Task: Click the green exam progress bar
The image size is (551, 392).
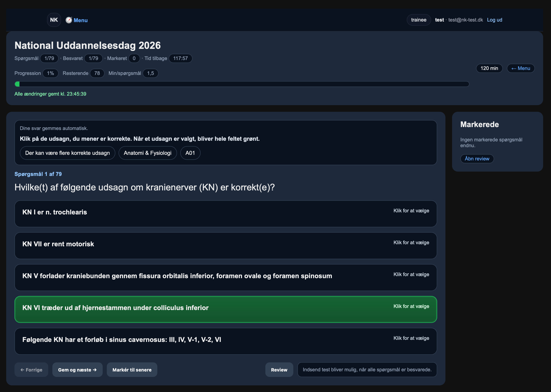Action: point(242,84)
